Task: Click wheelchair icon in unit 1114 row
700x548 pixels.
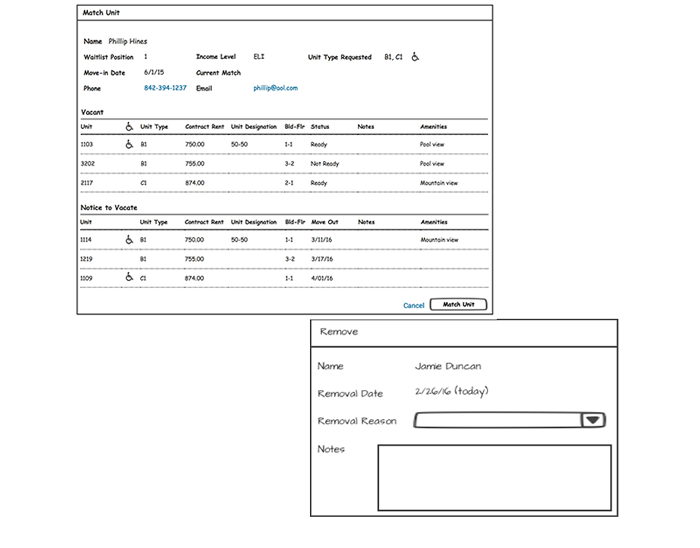Action: point(129,240)
